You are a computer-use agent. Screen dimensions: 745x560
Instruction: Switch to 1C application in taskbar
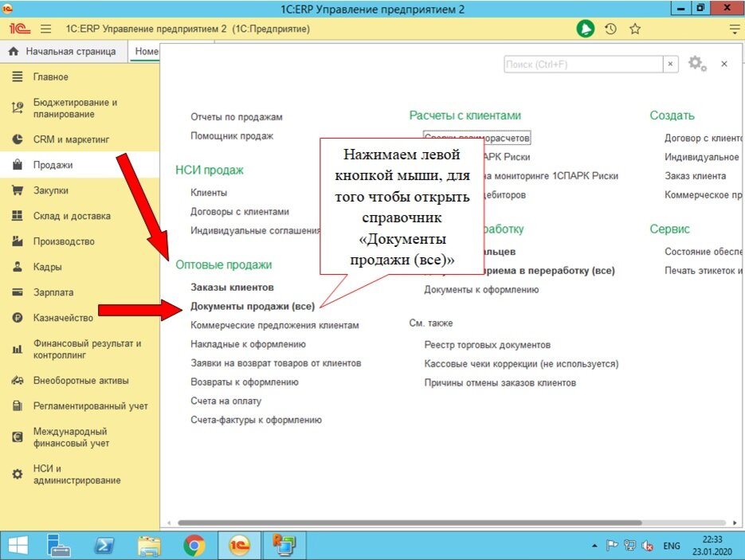coord(239,546)
